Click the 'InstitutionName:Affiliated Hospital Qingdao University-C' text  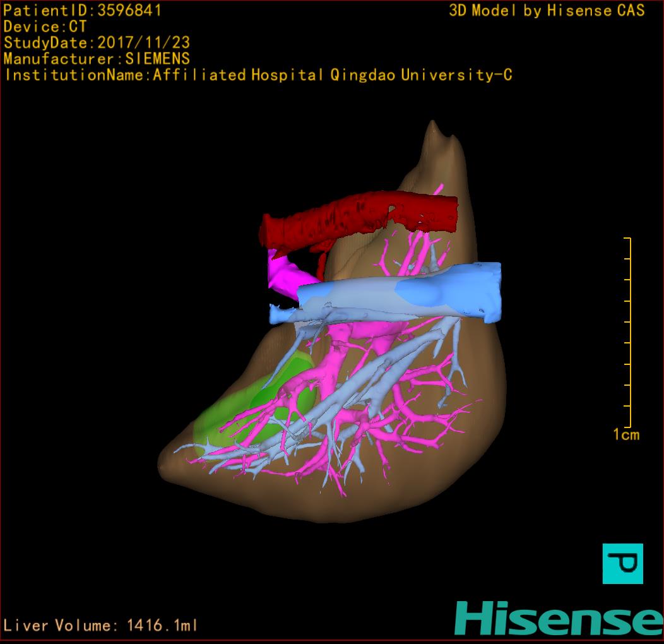(258, 75)
